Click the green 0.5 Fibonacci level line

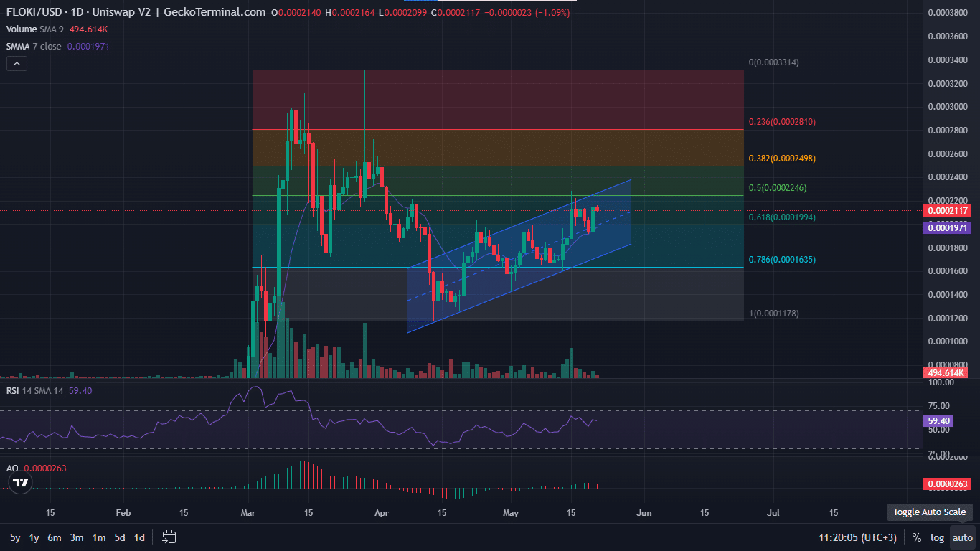498,195
